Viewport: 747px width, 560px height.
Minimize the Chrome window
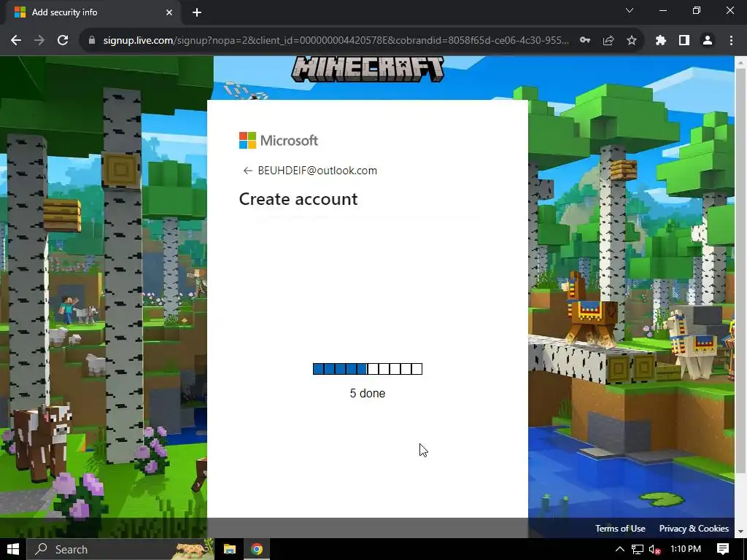point(662,10)
